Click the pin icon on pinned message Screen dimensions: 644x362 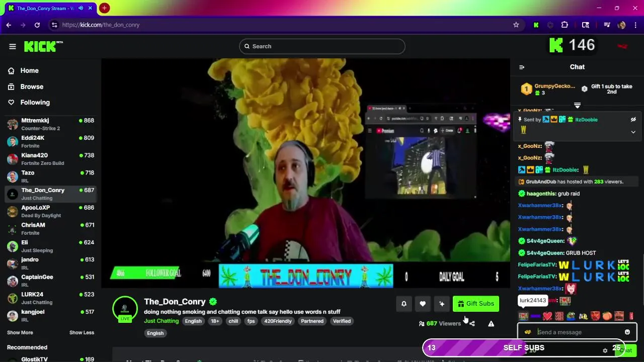click(520, 120)
